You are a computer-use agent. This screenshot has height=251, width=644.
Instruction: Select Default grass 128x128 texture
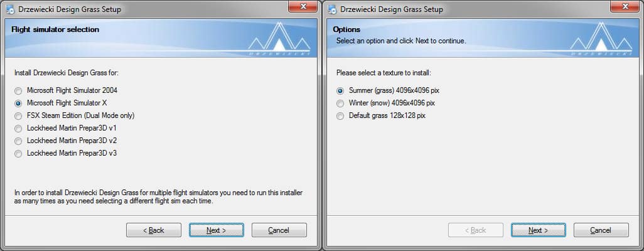tap(340, 116)
